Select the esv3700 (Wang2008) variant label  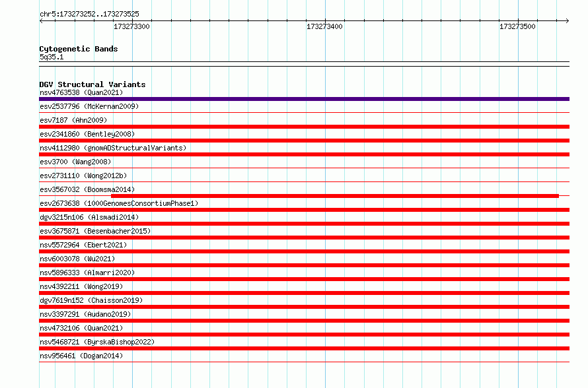[x=75, y=162]
